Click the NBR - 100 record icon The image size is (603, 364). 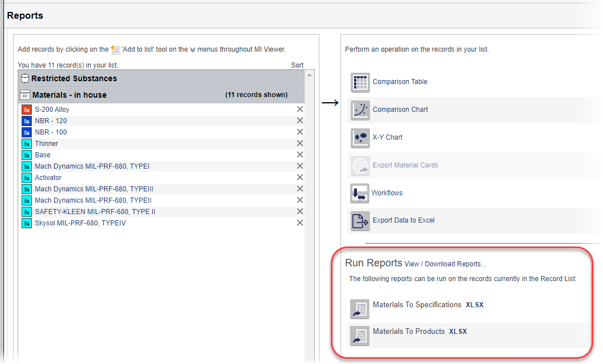(x=27, y=132)
